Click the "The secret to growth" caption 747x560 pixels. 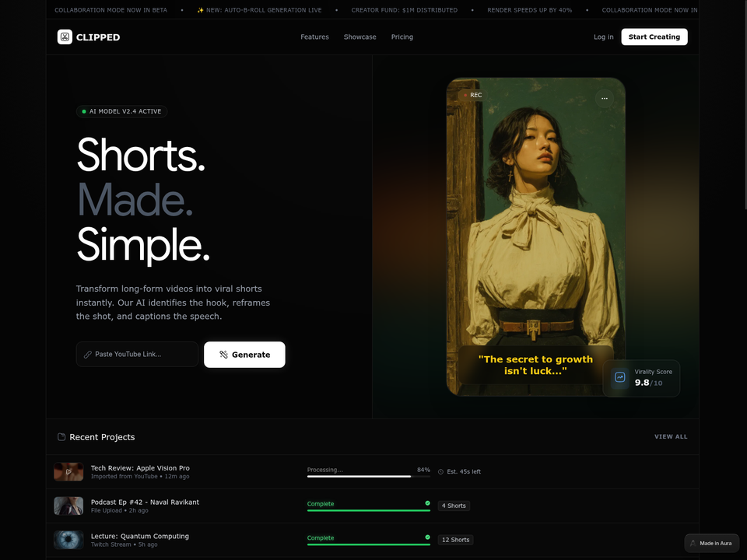pos(535,366)
